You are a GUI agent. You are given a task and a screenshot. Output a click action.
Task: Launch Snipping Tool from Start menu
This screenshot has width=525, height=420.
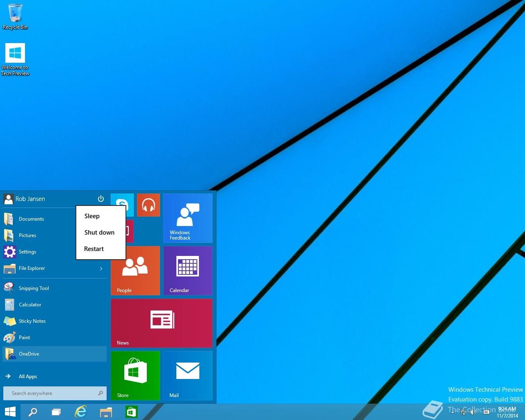(x=55, y=288)
